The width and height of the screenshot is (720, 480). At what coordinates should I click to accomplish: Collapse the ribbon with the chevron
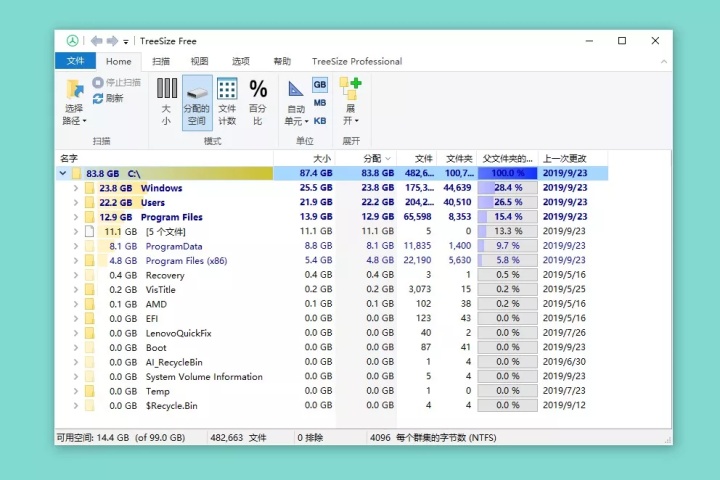coord(664,62)
